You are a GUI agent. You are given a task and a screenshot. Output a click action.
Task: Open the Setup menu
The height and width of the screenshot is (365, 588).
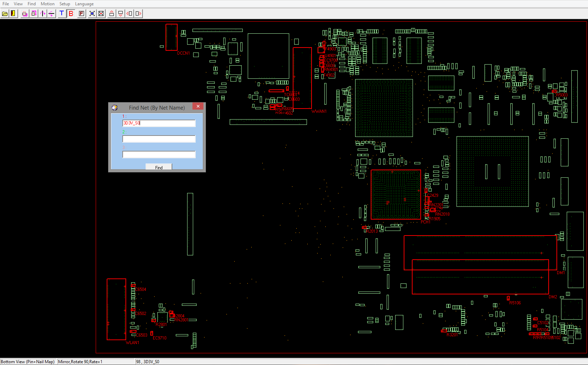tap(65, 4)
